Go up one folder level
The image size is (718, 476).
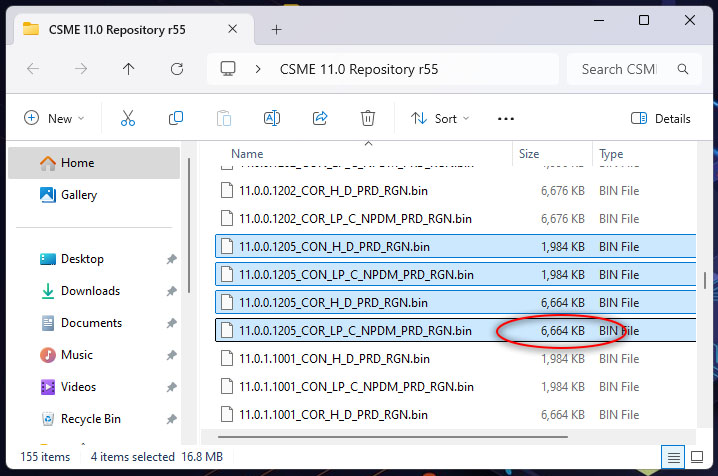point(129,69)
